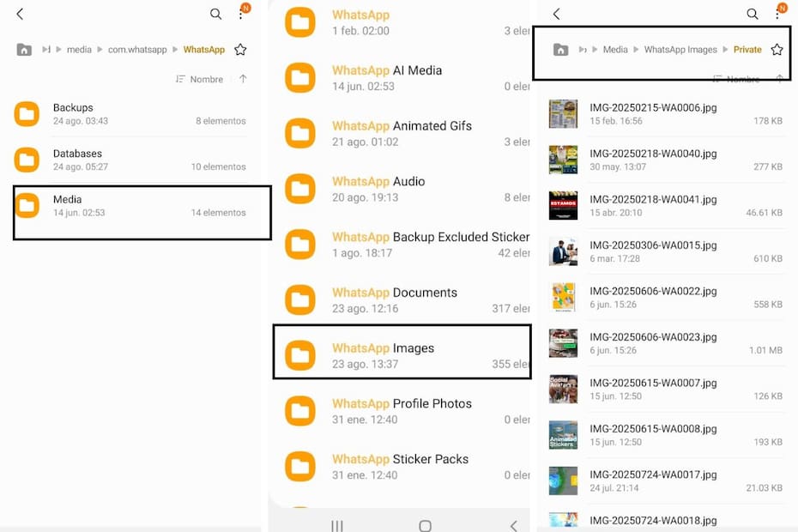798x532 pixels.
Task: Open thumbnail of IMG-20250215-WA0006.jpg
Action: pyautogui.click(x=564, y=114)
